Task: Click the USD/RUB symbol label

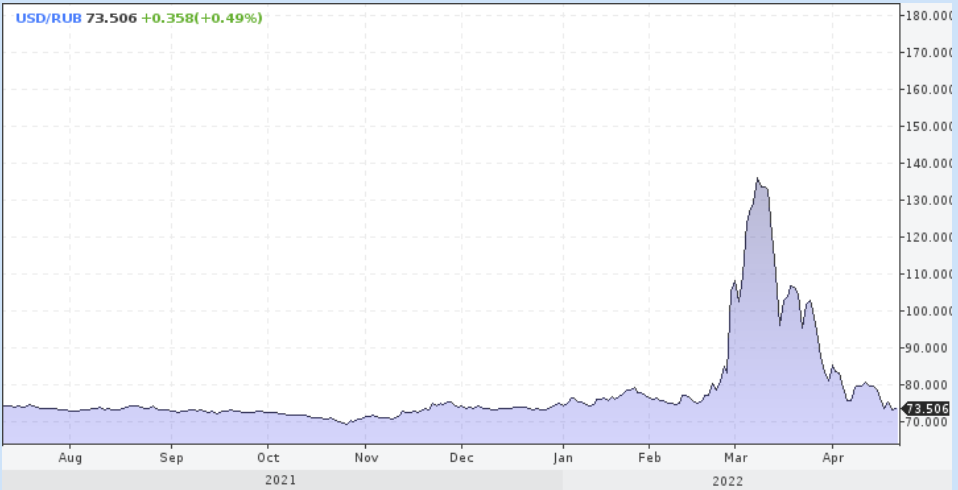Action: pos(48,18)
